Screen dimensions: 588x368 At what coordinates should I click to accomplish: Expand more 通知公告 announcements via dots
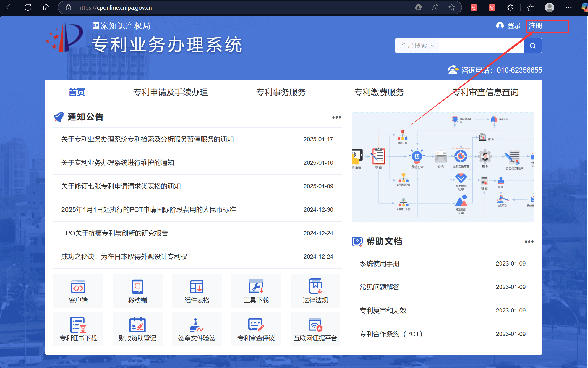tap(336, 117)
